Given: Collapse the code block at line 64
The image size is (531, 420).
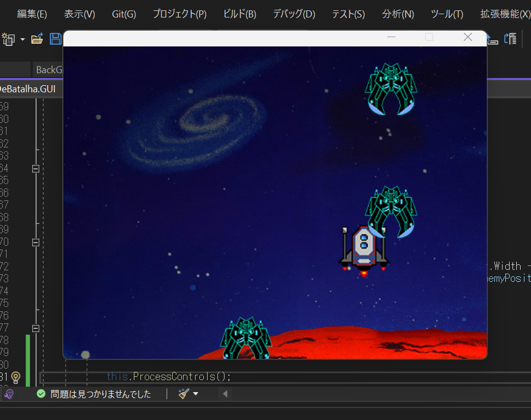Looking at the screenshot, I should point(36,169).
